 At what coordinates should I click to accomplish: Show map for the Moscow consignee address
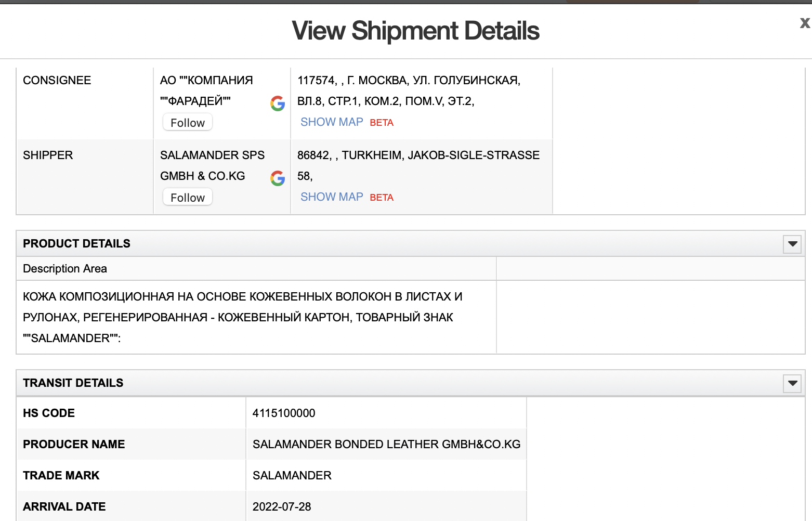click(x=332, y=122)
